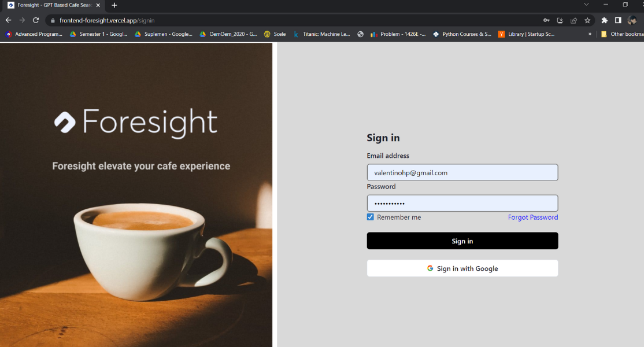This screenshot has width=644, height=347.
Task: Click the Forgot Password link
Action: (532, 217)
